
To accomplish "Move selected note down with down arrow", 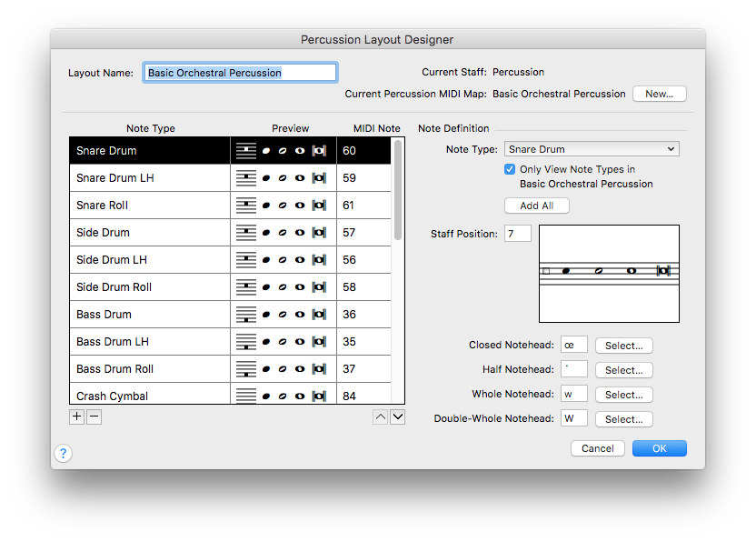I will (398, 417).
